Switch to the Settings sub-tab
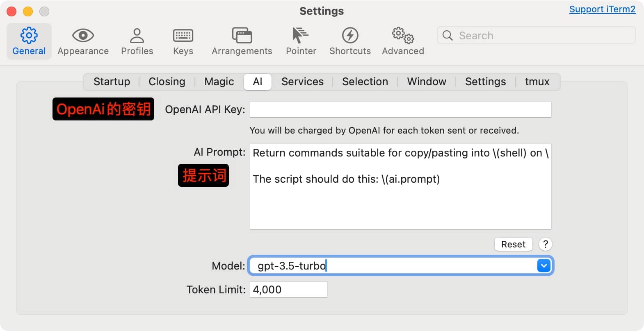 [x=485, y=82]
